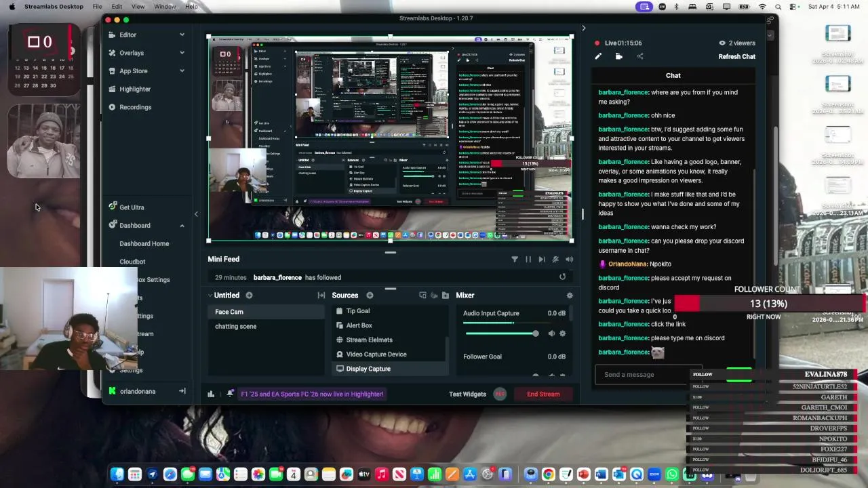This screenshot has width=868, height=488.
Task: Click End Stream
Action: pyautogui.click(x=543, y=394)
